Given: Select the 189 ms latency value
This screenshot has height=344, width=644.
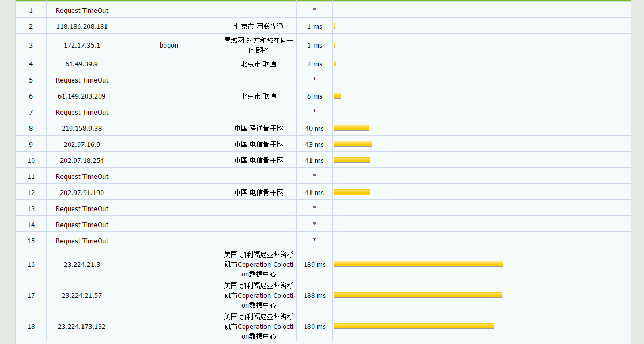Looking at the screenshot, I should click(315, 264).
